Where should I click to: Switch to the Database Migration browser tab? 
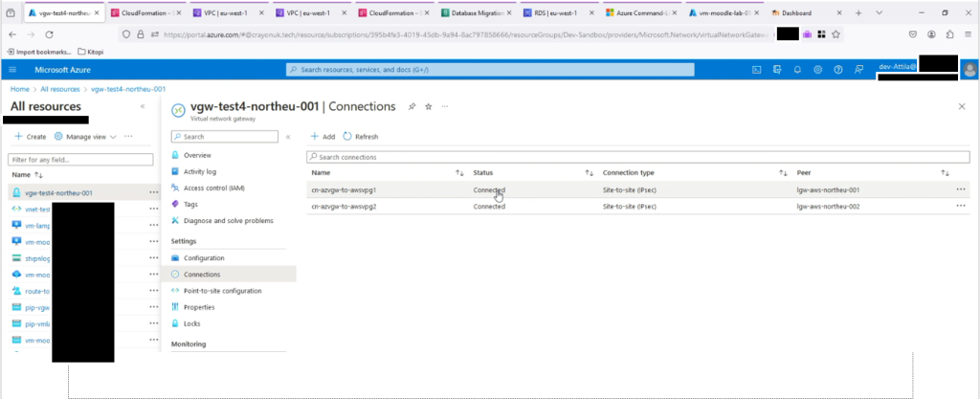tap(479, 13)
